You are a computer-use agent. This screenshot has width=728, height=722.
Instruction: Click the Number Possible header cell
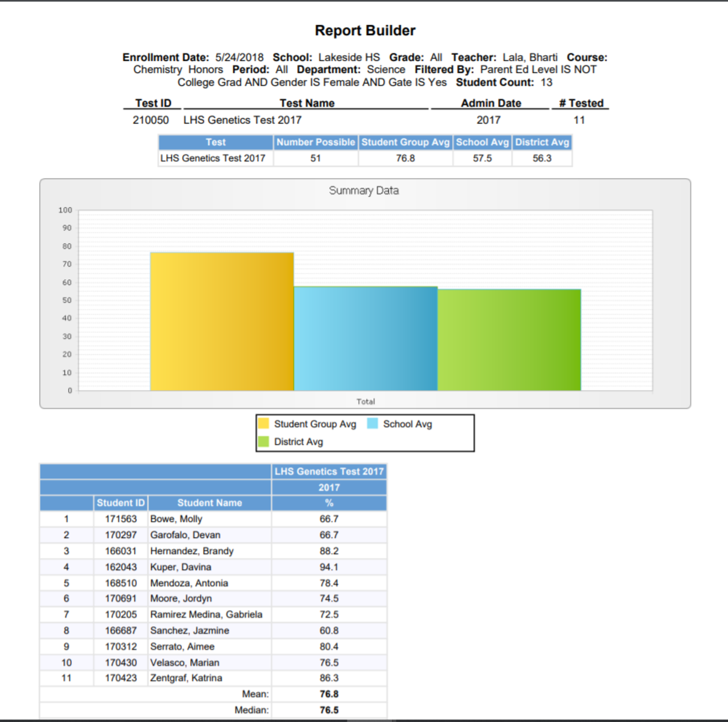(315, 142)
